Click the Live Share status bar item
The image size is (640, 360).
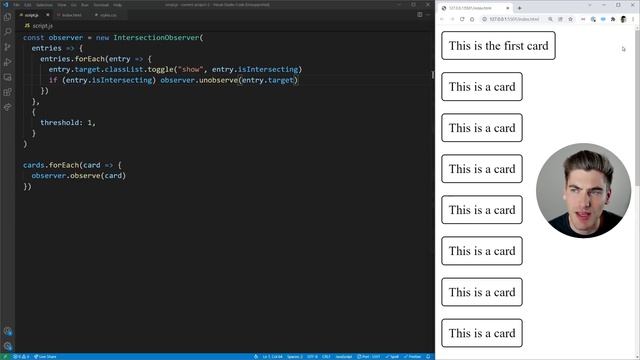click(45, 357)
